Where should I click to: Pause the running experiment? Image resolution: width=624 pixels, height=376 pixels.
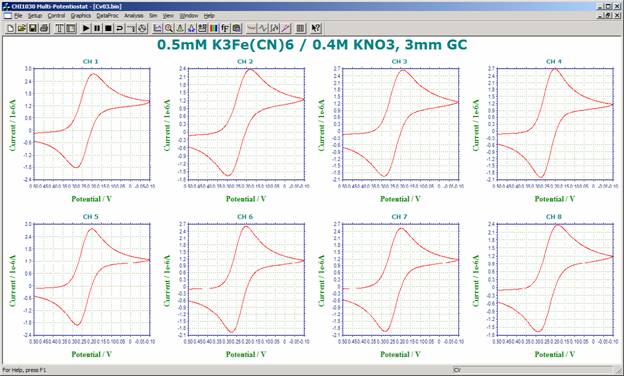tap(97, 28)
